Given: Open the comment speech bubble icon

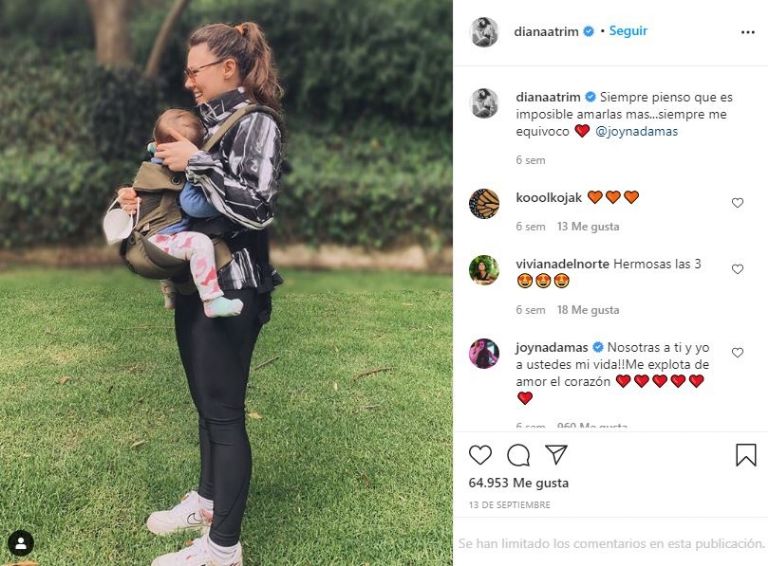Looking at the screenshot, I should tap(518, 455).
